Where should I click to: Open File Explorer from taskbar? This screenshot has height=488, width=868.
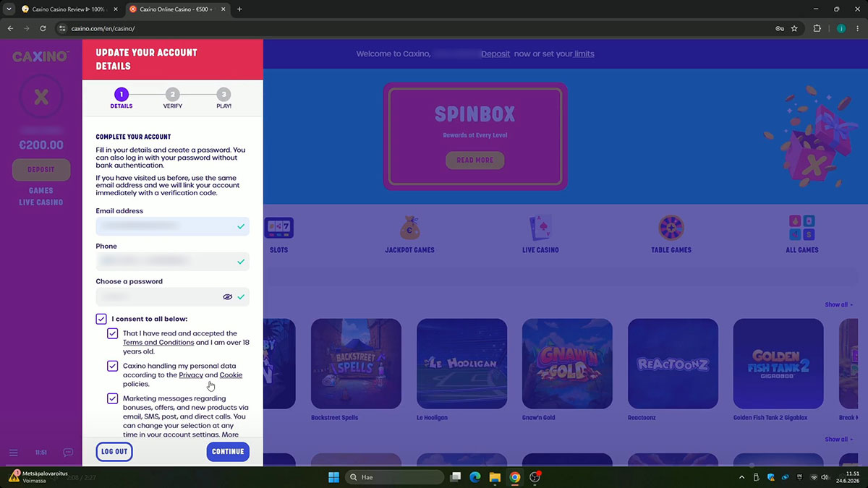coord(495,477)
